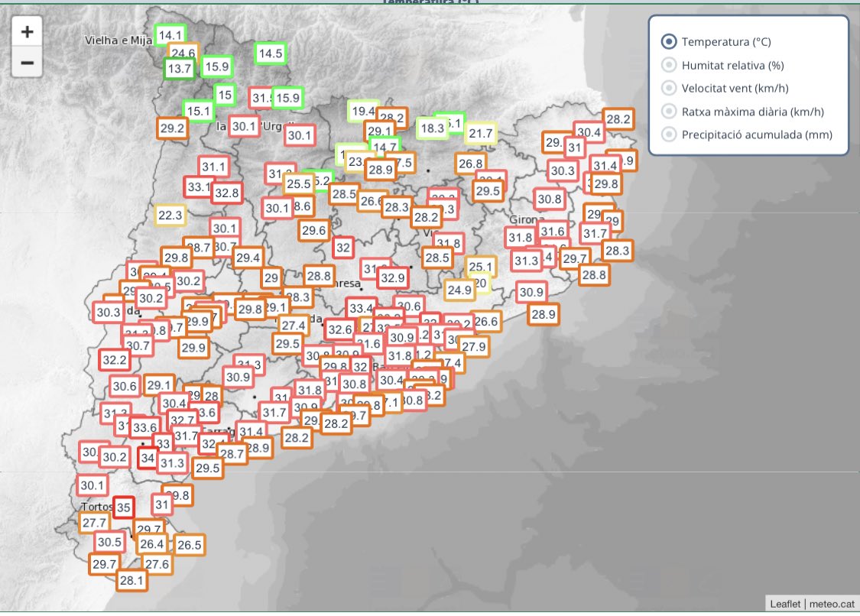Click the 33.4 station marker
860x616 pixels.
click(361, 308)
